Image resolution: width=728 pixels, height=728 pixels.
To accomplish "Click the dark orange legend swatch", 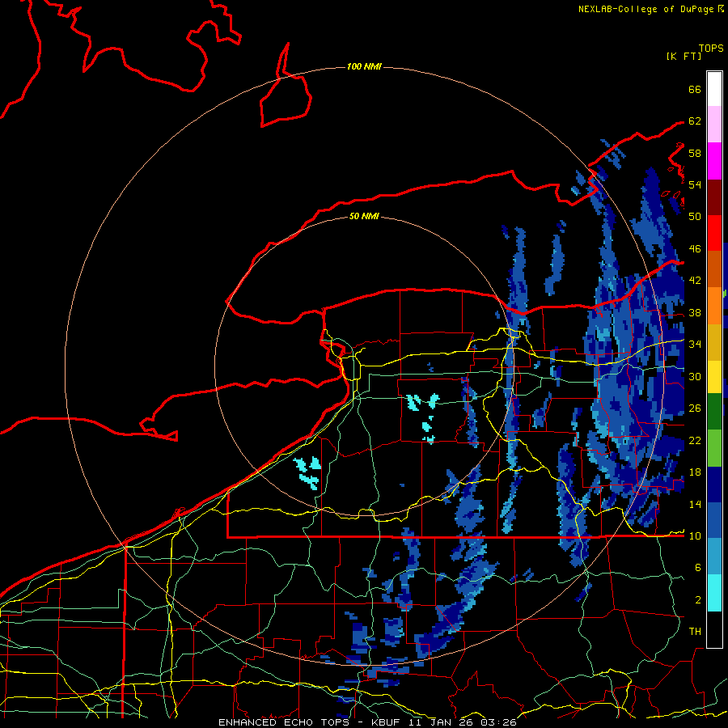I will point(714,269).
